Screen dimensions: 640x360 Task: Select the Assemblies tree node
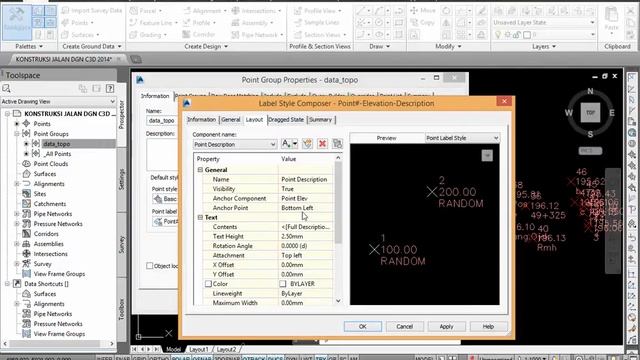click(49, 244)
